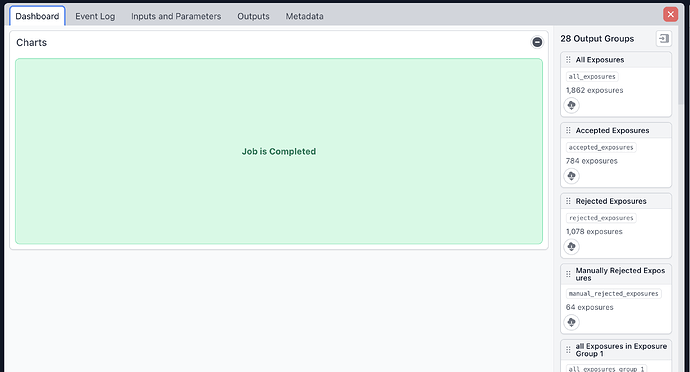Open the Metadata tab
Viewport: 690px width, 372px height.
pyautogui.click(x=305, y=16)
